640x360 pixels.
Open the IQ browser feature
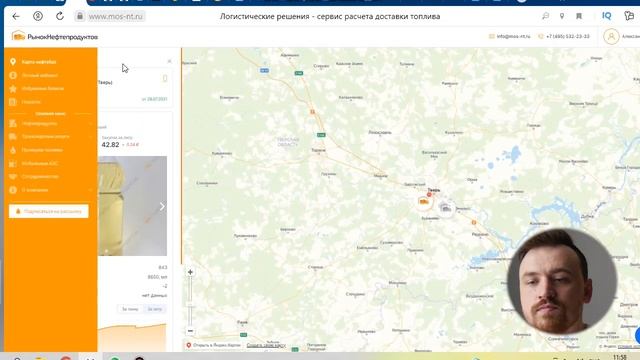[607, 16]
